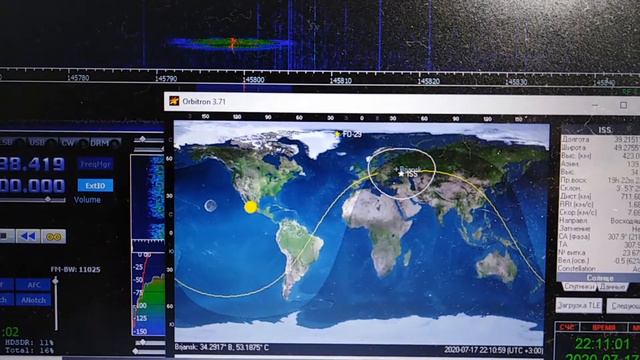
Task: Click the green 22:11:01 clock display
Action: pos(602,344)
